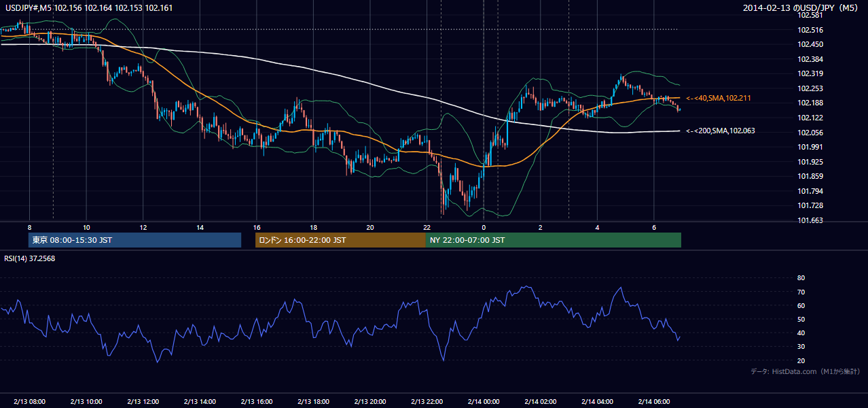
Task: Click the bottom date label 2/14 04:00
Action: [597, 402]
